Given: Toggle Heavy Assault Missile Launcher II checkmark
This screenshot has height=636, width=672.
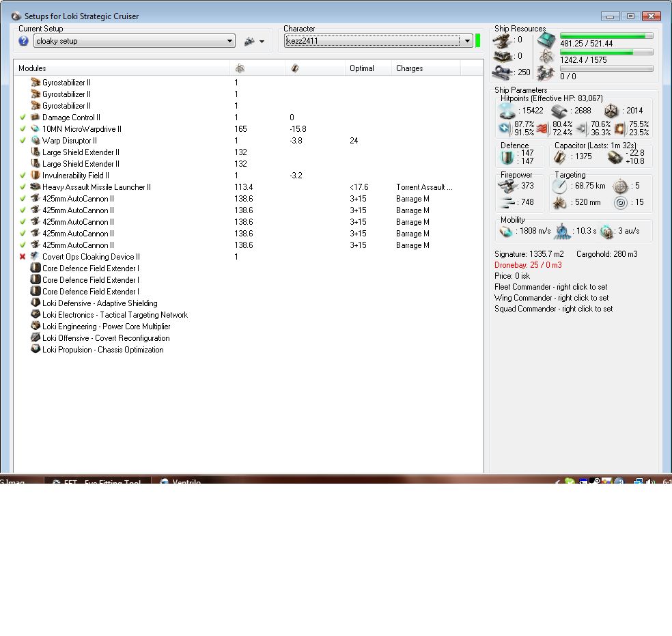Looking at the screenshot, I should [23, 187].
